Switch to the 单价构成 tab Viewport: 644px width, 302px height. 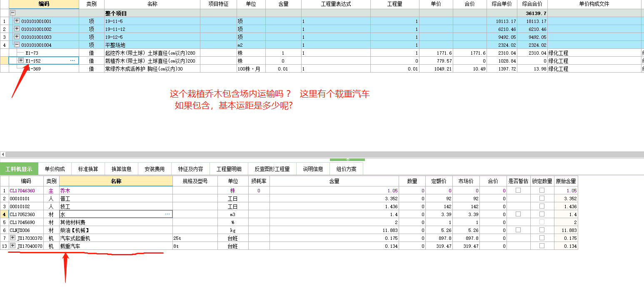point(55,169)
